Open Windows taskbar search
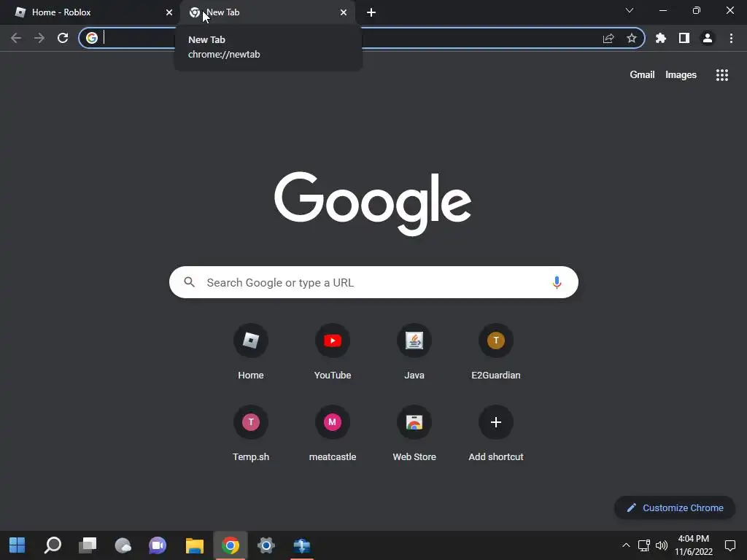The width and height of the screenshot is (747, 560). (53, 545)
